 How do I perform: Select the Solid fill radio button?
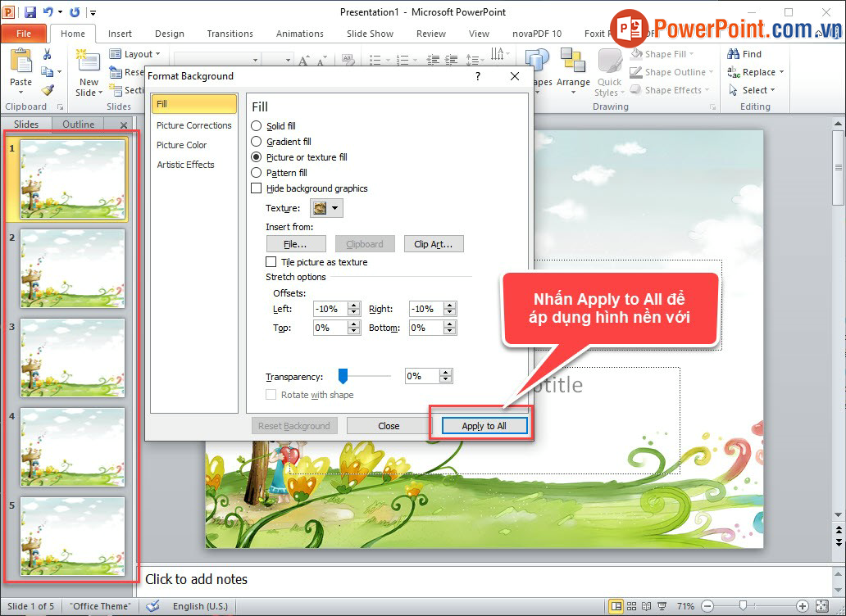pyautogui.click(x=257, y=126)
